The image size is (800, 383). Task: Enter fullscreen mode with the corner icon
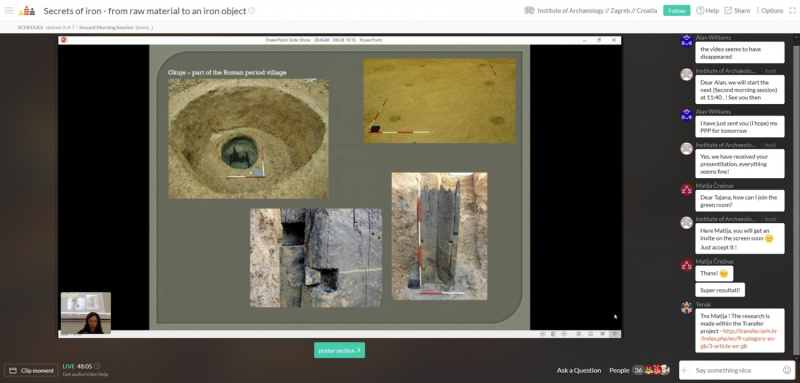[x=792, y=10]
